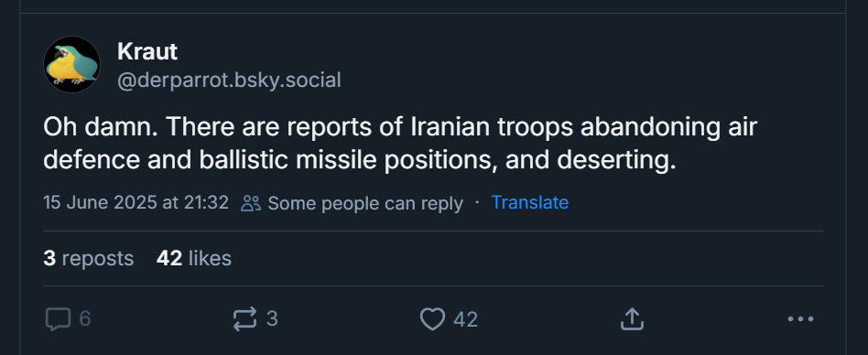868x355 pixels.
Task: Open the share arrow icon
Action: coord(632,319)
